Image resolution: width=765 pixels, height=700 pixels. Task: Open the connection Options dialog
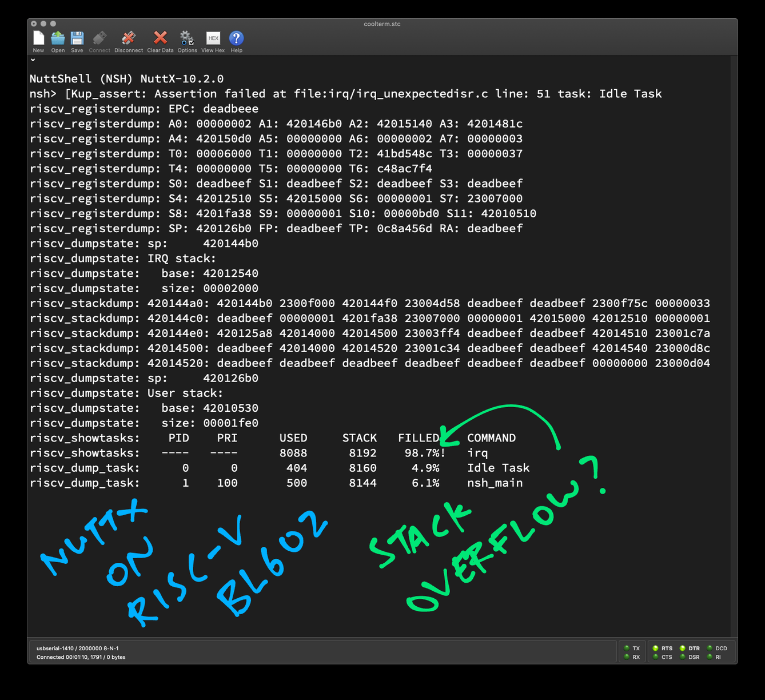pyautogui.click(x=187, y=39)
